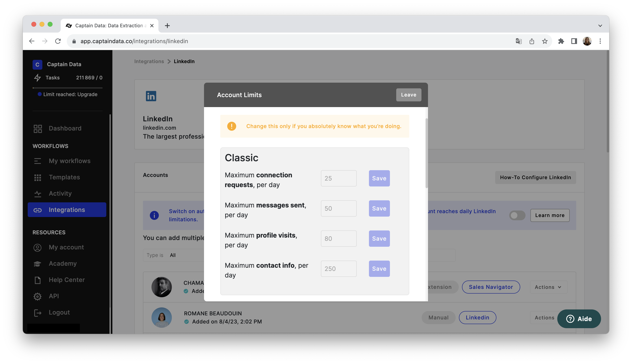632x364 pixels.
Task: Click the browser address bar URL
Action: pyautogui.click(x=134, y=41)
